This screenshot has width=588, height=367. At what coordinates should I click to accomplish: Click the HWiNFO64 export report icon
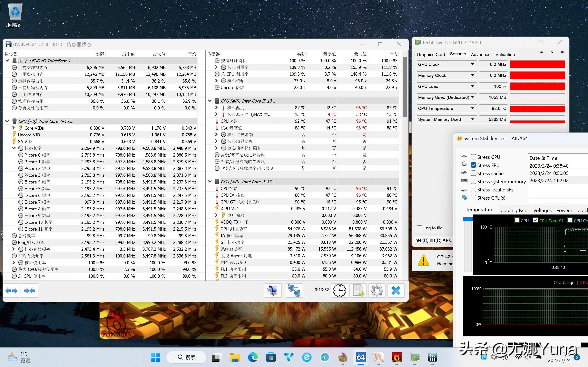[359, 291]
